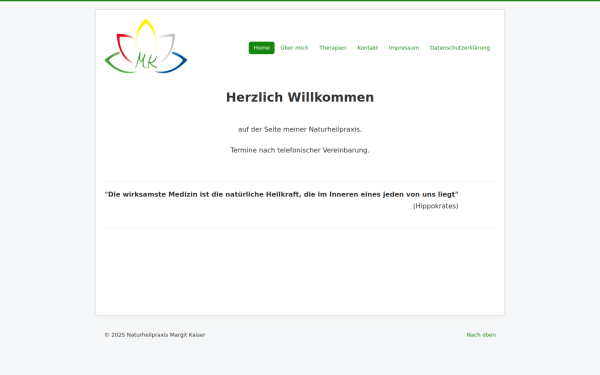
Task: Select the Home menu item
Action: tap(262, 48)
